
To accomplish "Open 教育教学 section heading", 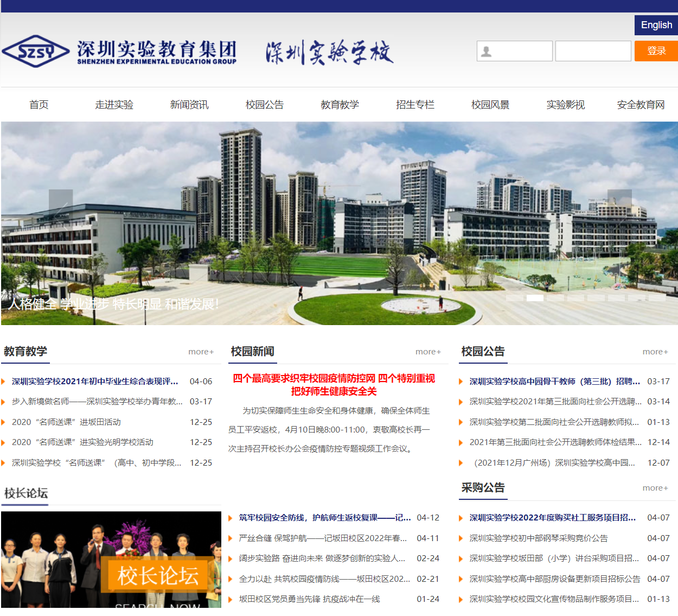I will 25,351.
